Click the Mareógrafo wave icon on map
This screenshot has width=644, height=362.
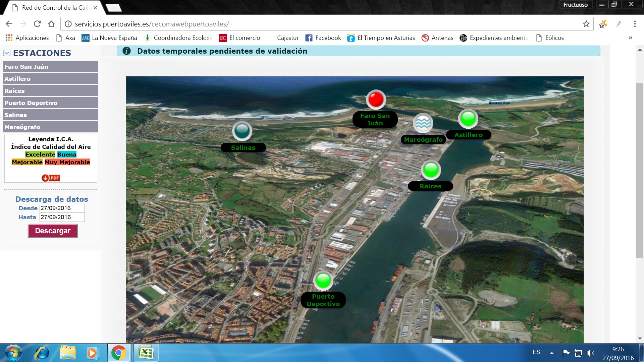coord(423,123)
